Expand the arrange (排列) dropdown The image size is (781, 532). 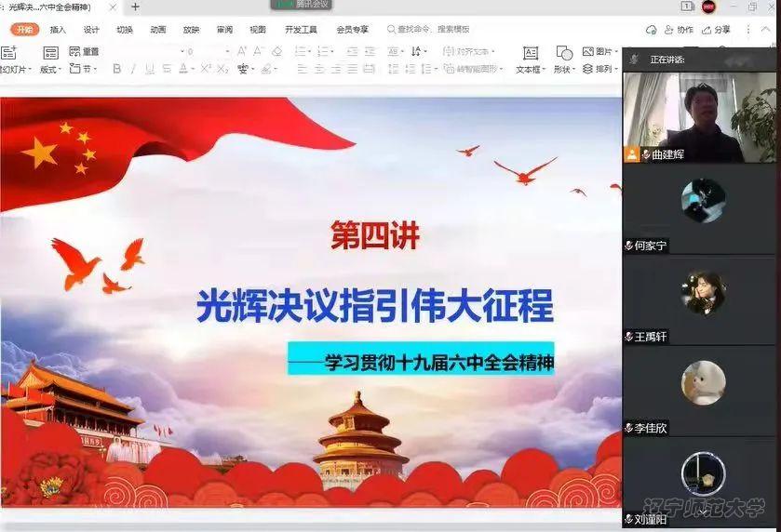click(601, 69)
